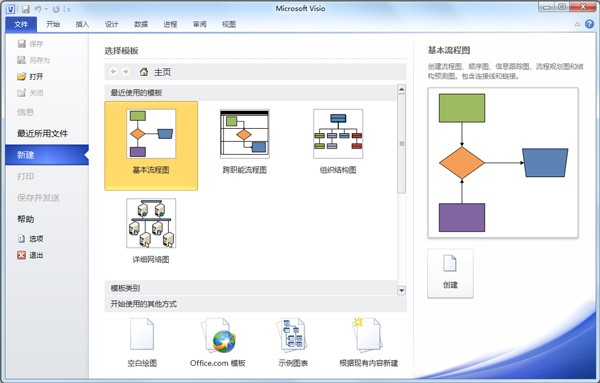Screen dimensions: 600x383
Task: Click the undo arrow in quick access toolbar
Action: click(38, 9)
